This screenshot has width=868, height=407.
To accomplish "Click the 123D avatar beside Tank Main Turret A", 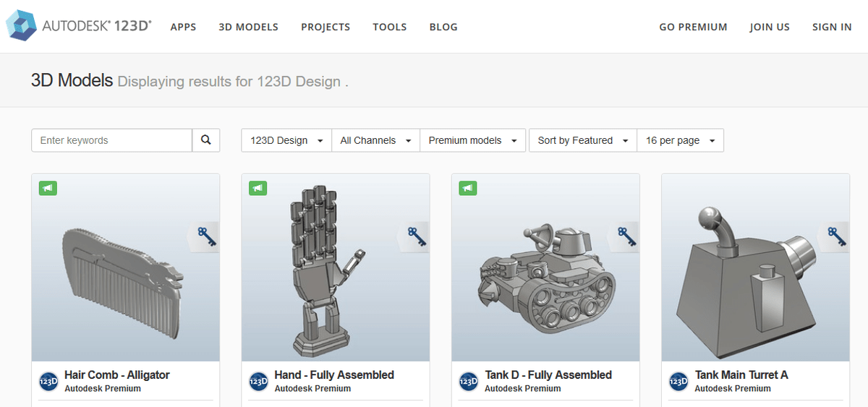I will tap(678, 381).
